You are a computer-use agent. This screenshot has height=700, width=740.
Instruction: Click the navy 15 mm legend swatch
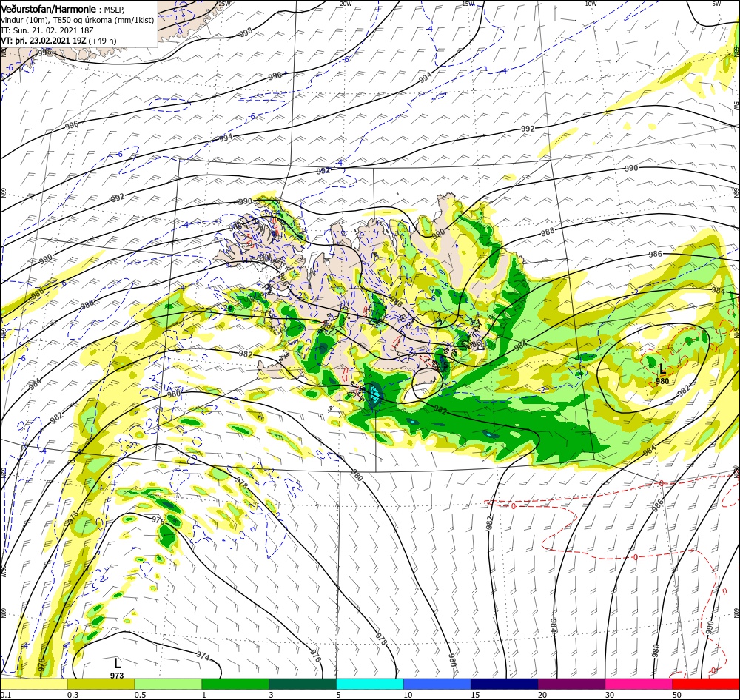505,684
